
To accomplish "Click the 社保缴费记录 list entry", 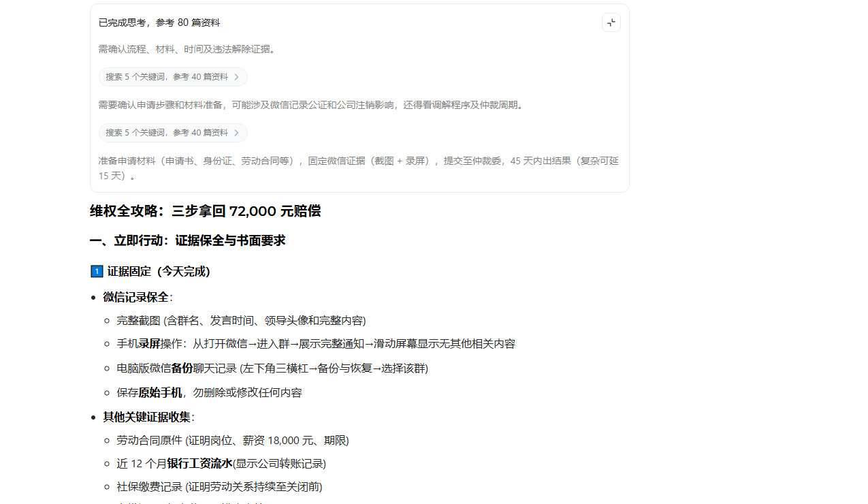I will click(x=218, y=486).
